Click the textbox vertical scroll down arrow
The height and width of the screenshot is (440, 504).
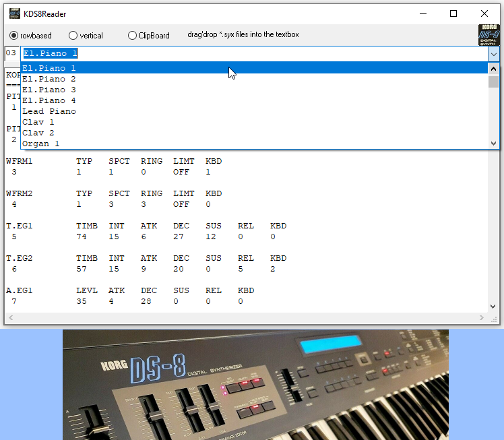point(493,307)
